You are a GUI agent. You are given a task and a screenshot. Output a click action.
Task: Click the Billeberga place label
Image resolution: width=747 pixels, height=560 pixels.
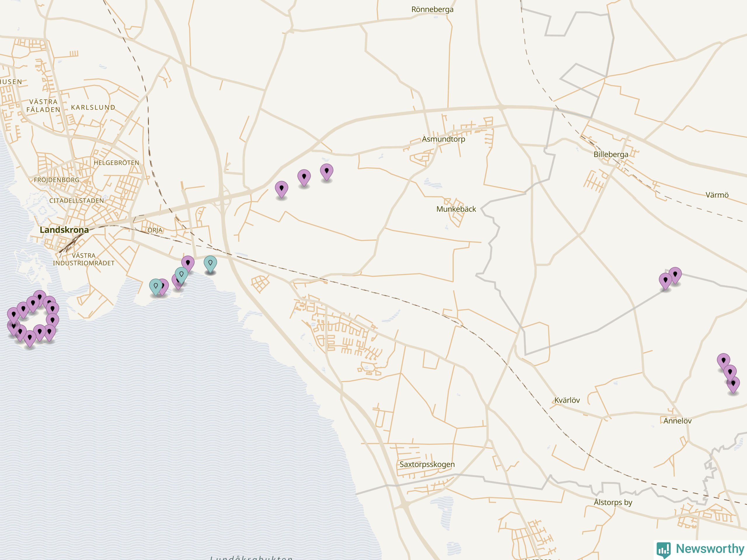pos(611,154)
